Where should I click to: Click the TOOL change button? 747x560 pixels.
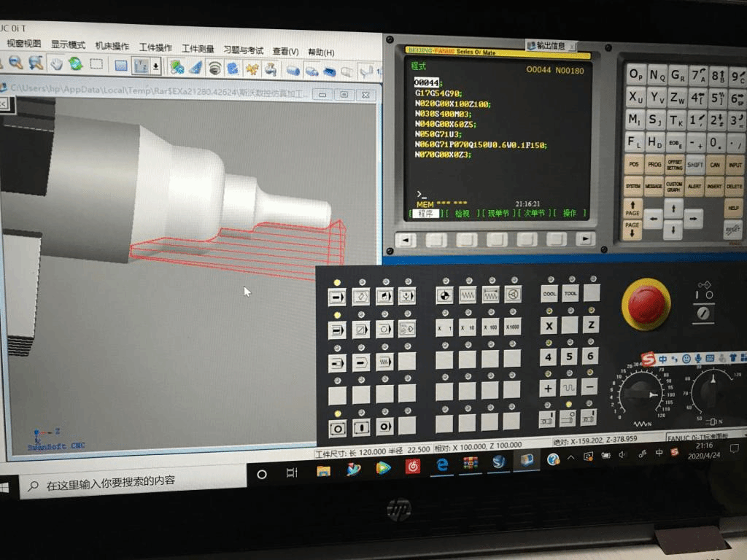570,293
